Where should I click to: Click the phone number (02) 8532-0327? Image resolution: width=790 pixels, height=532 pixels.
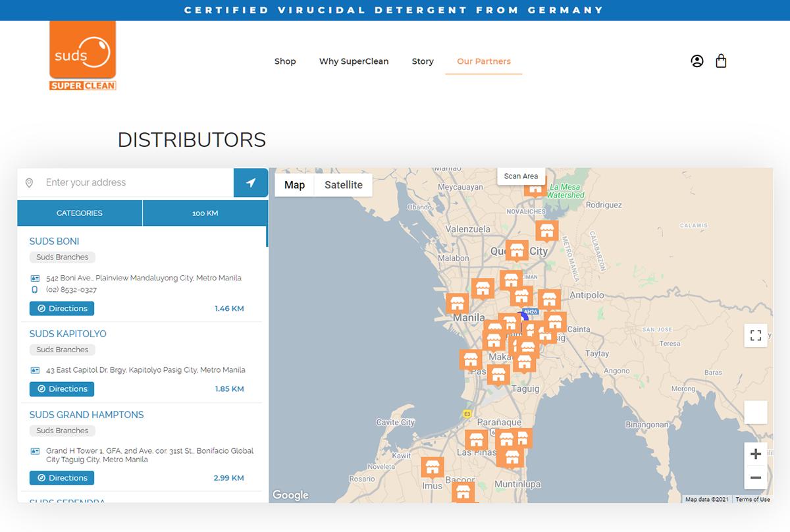(71, 290)
